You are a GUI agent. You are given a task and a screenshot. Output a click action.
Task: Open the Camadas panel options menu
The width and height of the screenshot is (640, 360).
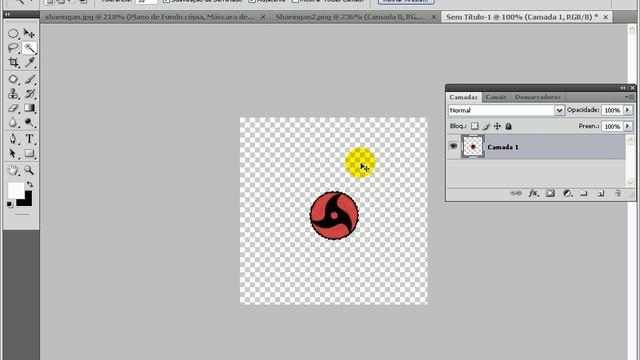click(630, 97)
